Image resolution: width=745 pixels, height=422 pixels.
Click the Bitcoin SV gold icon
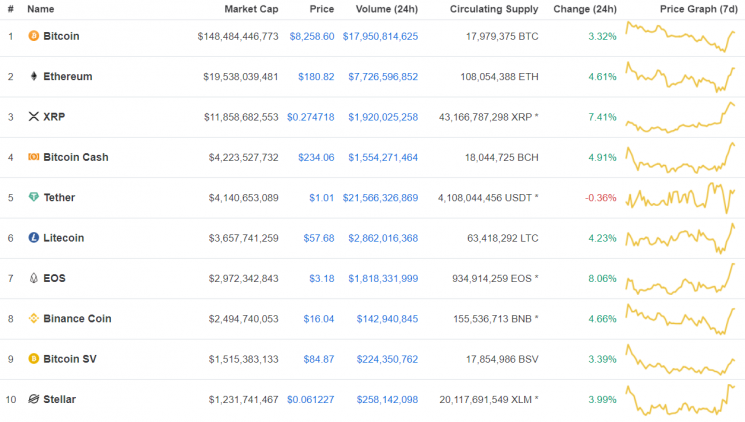pyautogui.click(x=33, y=358)
